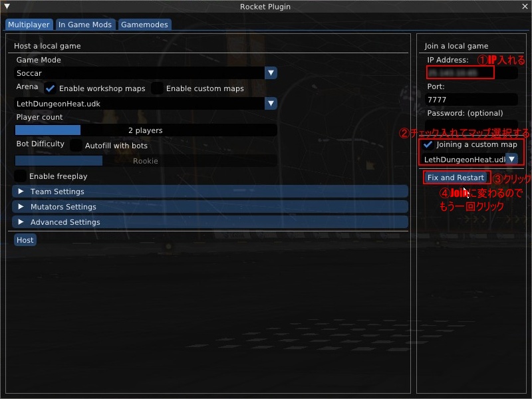This screenshot has width=532, height=399.
Task: Open the join custom map dropdown arrow
Action: tap(511, 159)
